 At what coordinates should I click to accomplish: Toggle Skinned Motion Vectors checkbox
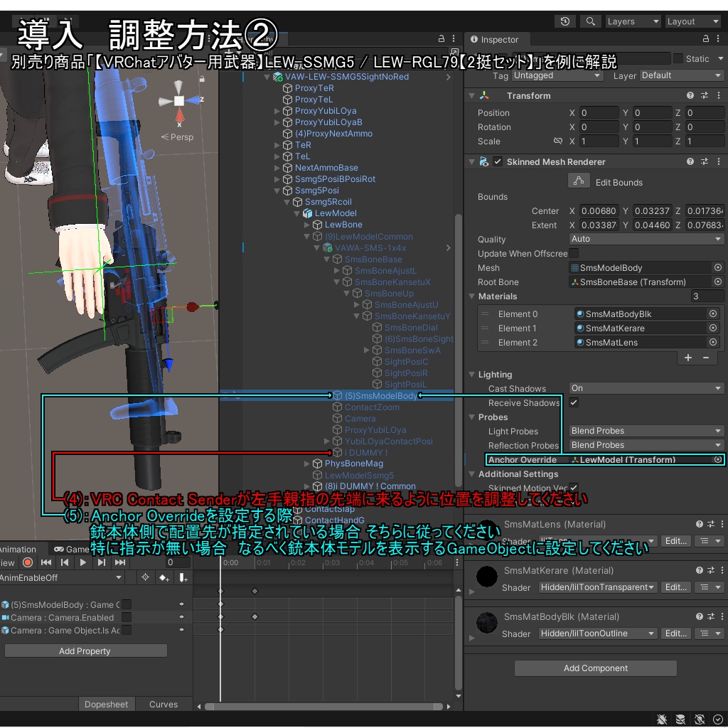574,488
